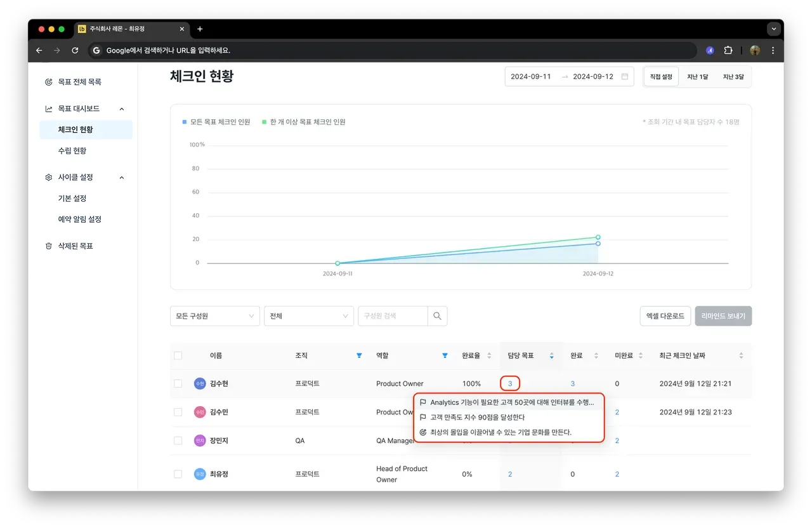
Task: Click the purple extension icon in toolbar
Action: (x=710, y=51)
